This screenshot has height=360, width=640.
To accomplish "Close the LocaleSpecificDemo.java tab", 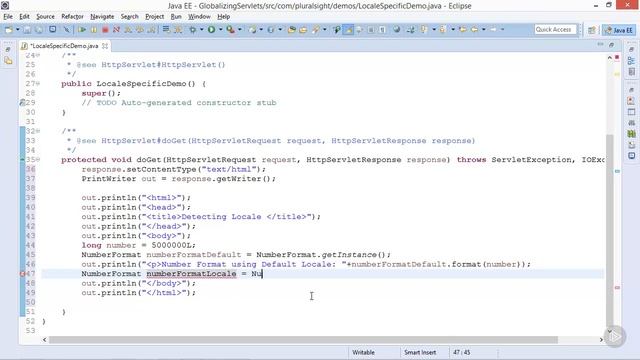I will [x=105, y=46].
